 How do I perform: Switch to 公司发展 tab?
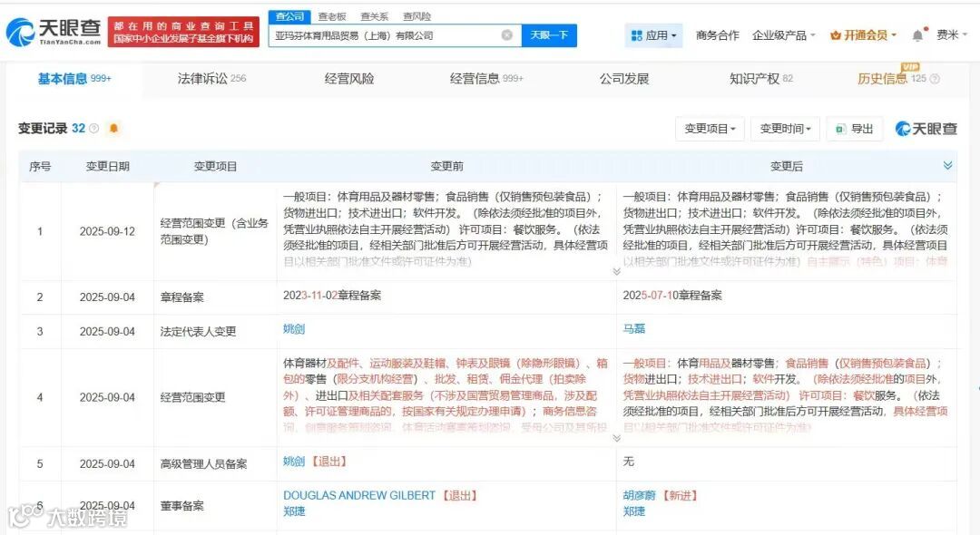click(x=623, y=79)
